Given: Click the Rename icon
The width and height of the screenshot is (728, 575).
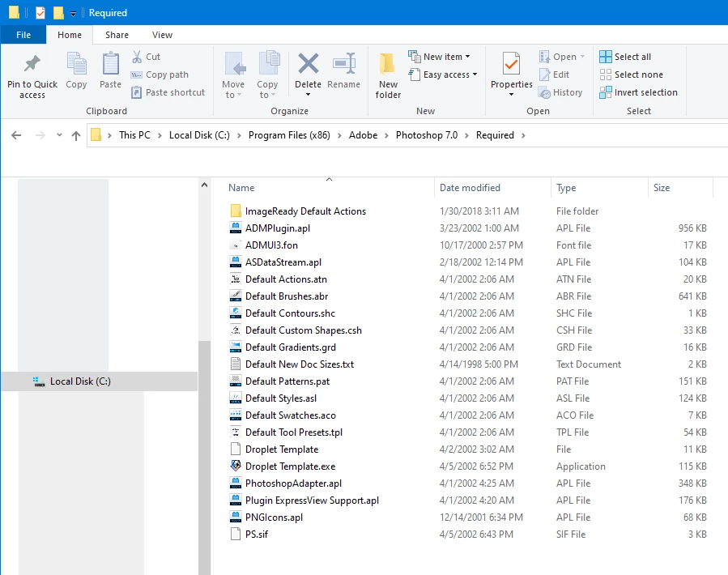Looking at the screenshot, I should click(x=344, y=64).
